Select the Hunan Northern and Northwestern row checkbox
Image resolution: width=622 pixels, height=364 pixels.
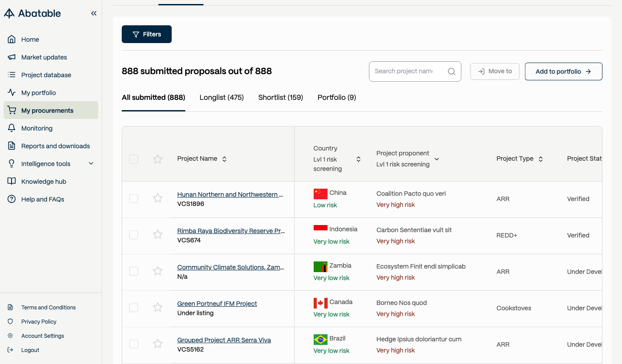coord(134,198)
